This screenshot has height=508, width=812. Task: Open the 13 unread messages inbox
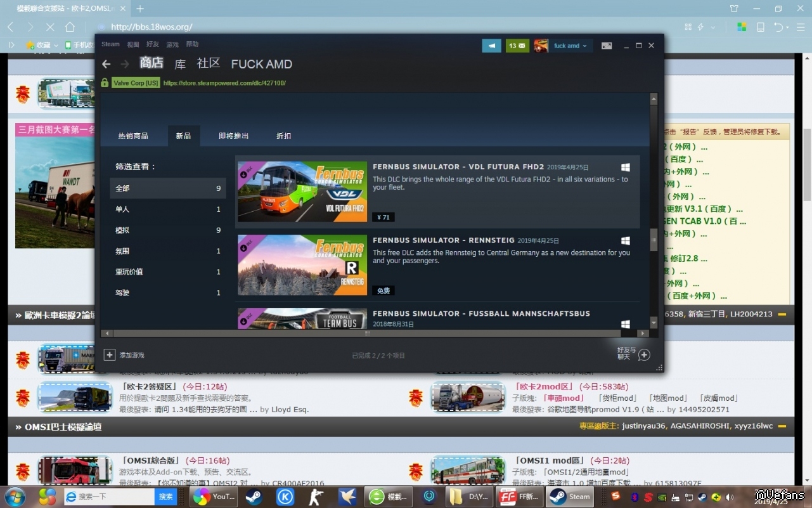(x=517, y=46)
